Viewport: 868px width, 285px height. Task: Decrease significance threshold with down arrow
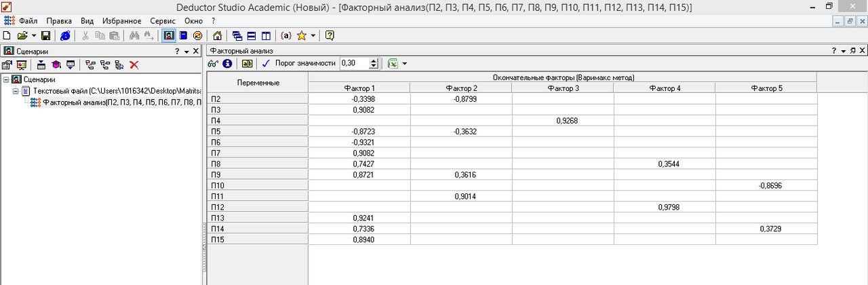[x=374, y=66]
